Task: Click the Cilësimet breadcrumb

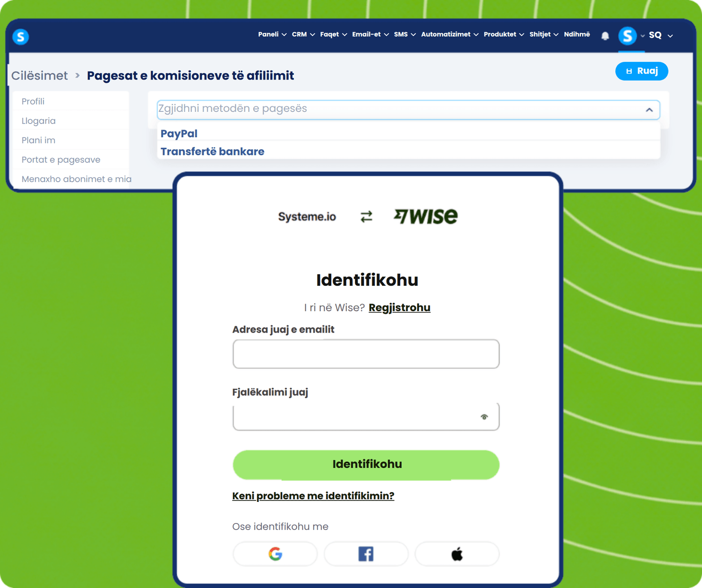Action: [39, 75]
